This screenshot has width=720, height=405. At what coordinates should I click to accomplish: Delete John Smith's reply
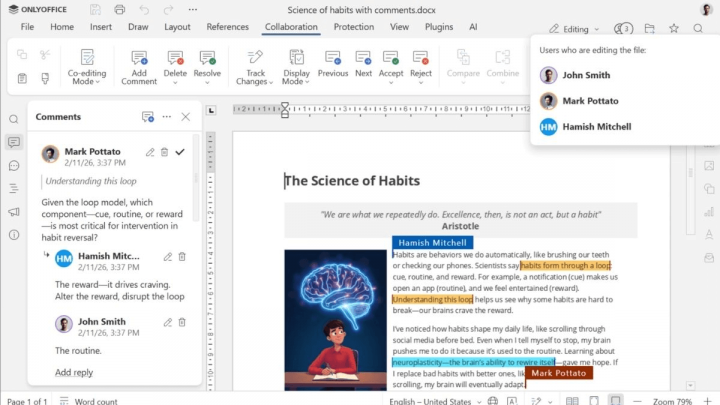[182, 322]
